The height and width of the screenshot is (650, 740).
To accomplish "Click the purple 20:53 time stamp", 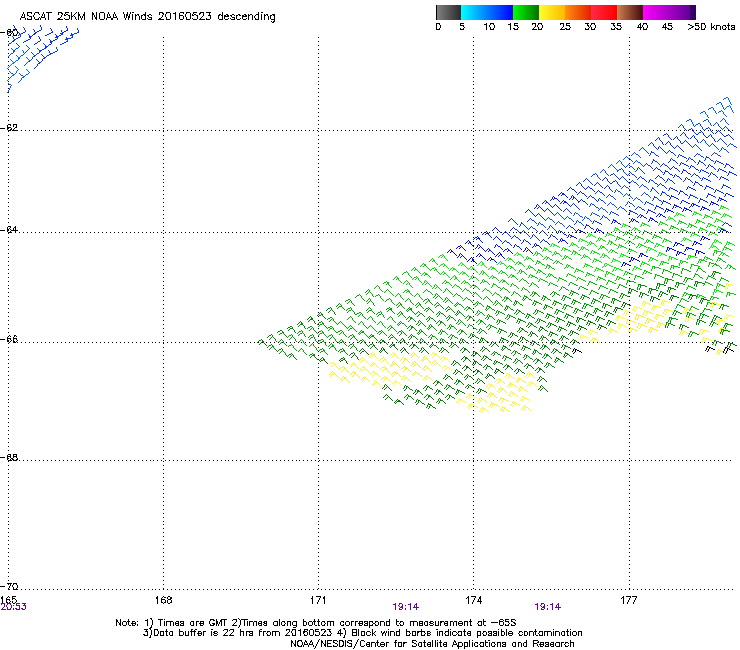I will pos(14,607).
